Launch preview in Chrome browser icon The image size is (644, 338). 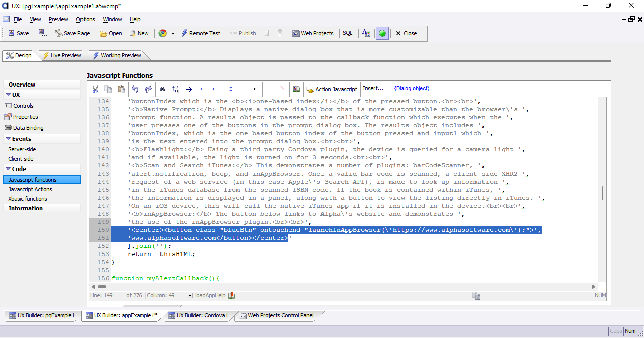(x=163, y=33)
